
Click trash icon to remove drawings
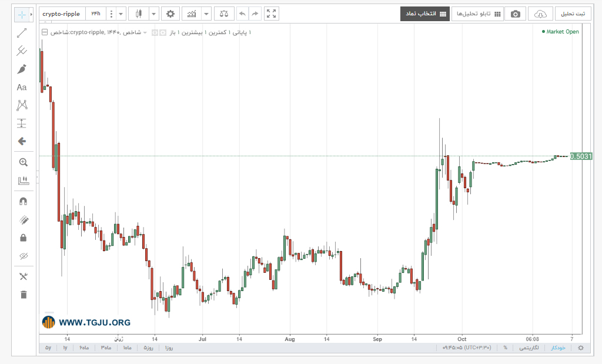pyautogui.click(x=24, y=295)
